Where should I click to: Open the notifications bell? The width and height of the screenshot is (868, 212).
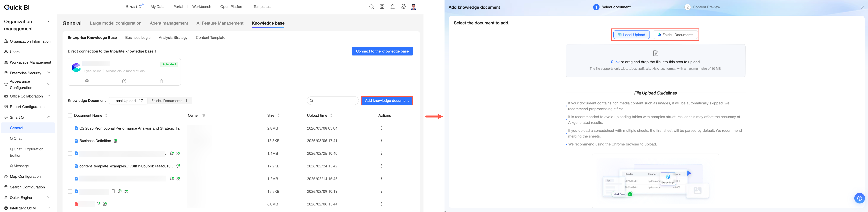(x=393, y=7)
